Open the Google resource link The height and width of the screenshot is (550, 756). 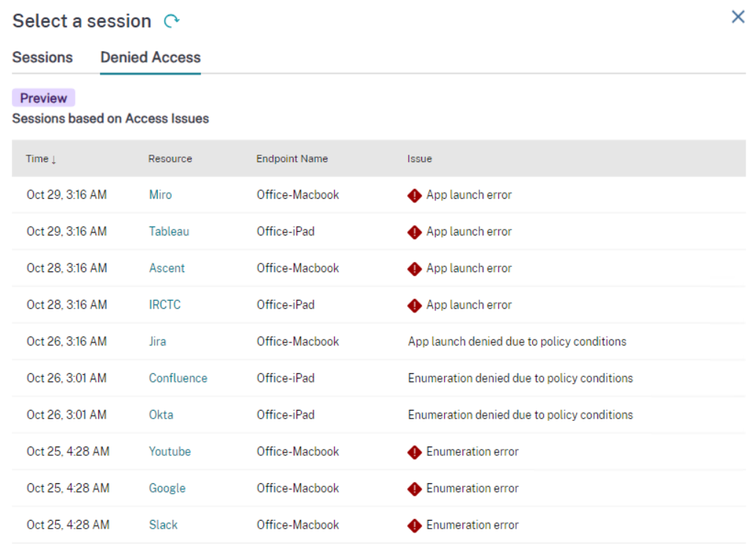click(167, 488)
